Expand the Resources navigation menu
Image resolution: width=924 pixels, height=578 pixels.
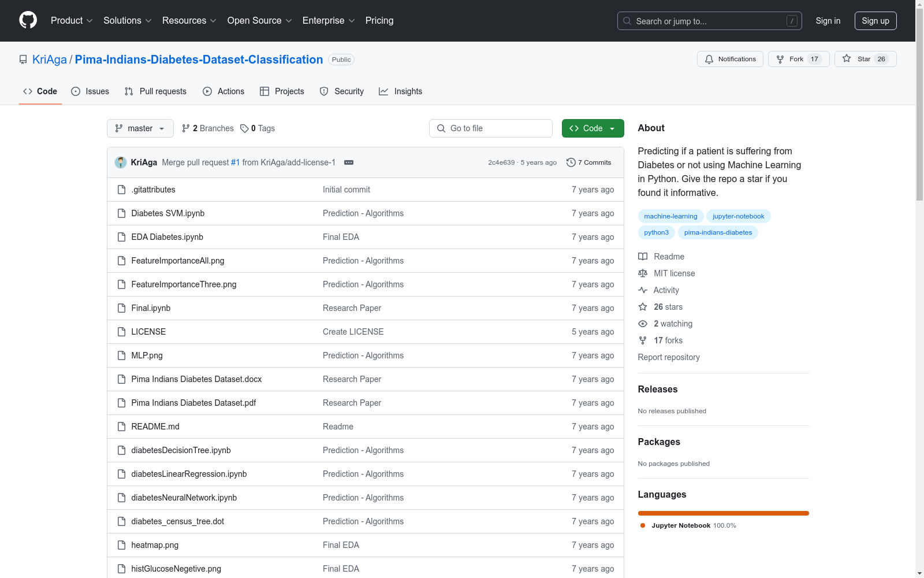(x=189, y=20)
